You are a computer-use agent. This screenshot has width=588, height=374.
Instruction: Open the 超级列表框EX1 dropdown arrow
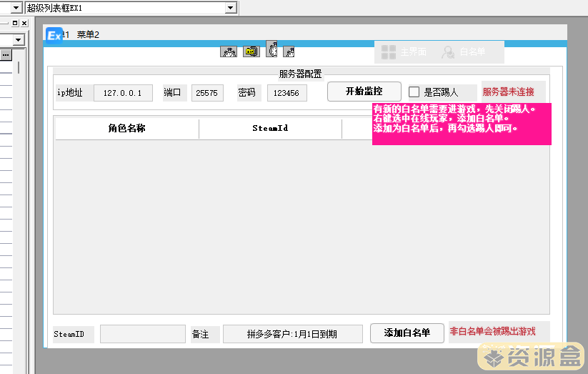231,8
